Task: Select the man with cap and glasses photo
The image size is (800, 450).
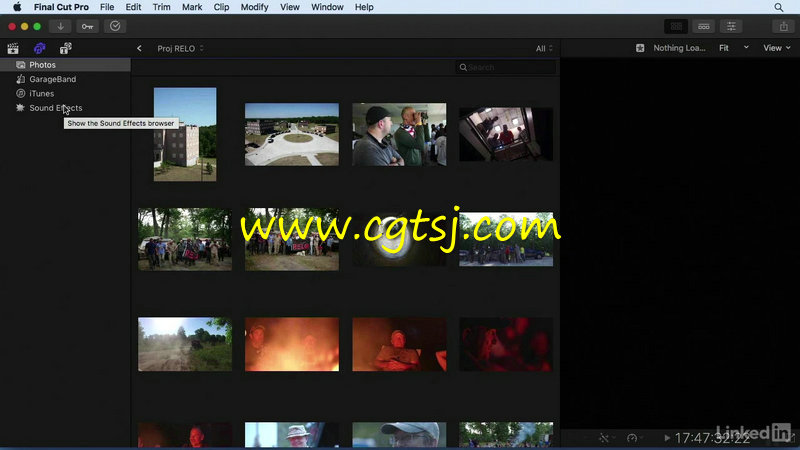Action: 399,435
